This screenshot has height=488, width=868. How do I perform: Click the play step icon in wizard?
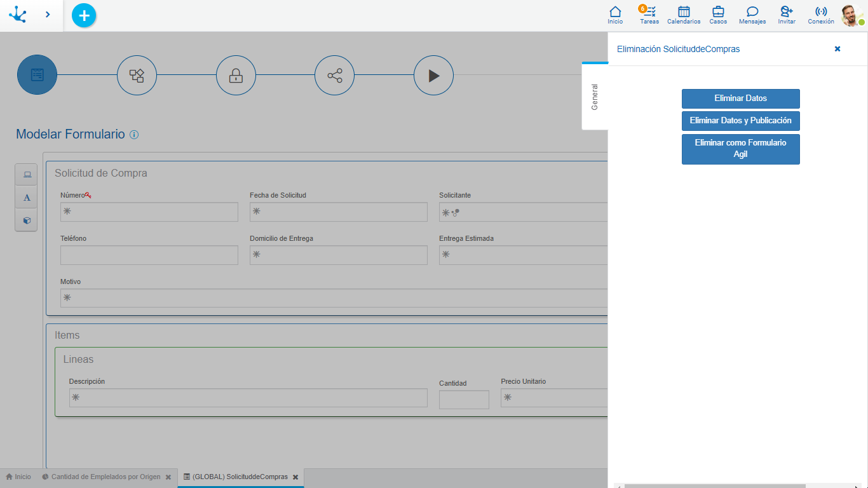433,76
